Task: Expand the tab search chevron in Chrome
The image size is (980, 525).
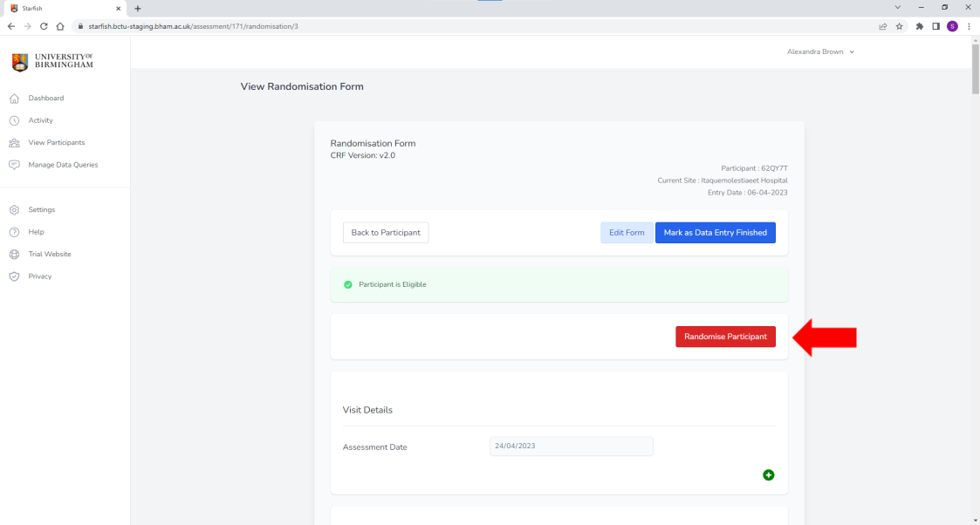Action: [897, 8]
